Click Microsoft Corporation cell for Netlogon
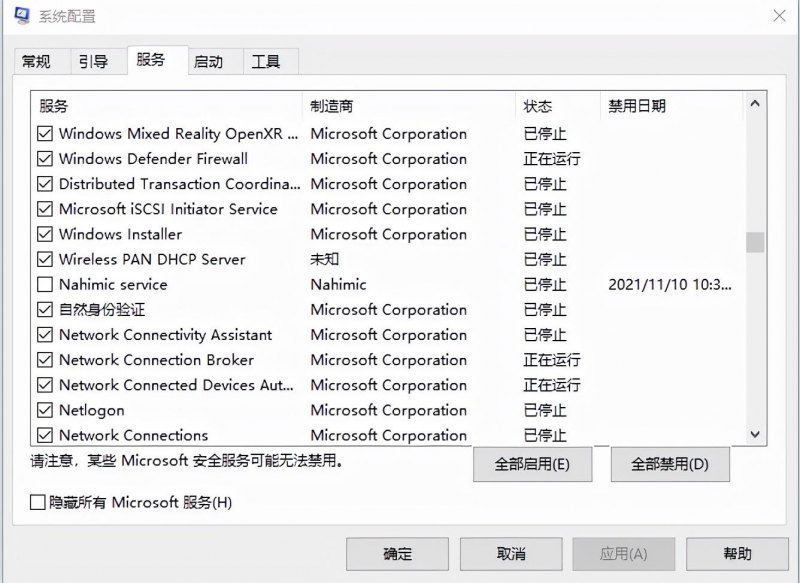Viewport: 800px width, 583px height. coord(388,410)
